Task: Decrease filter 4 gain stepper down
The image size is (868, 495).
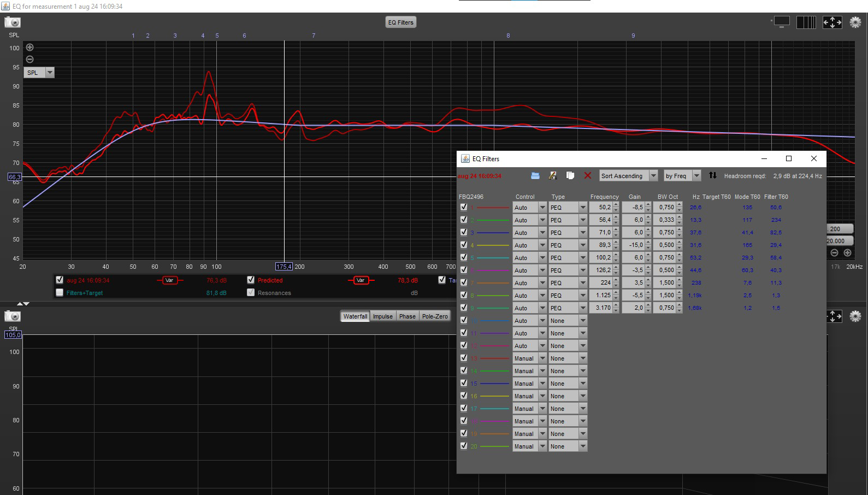Action: [x=648, y=247]
